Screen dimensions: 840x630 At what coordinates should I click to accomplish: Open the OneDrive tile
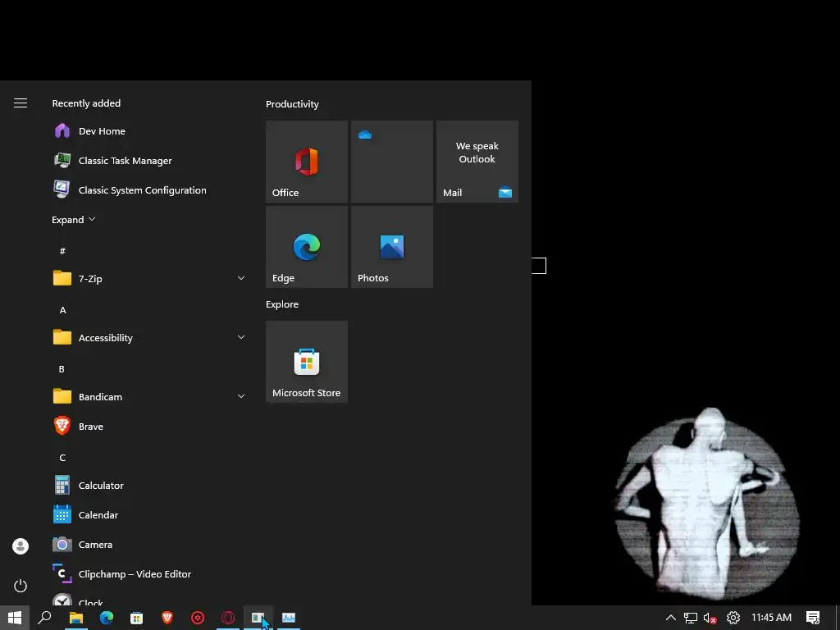392,162
